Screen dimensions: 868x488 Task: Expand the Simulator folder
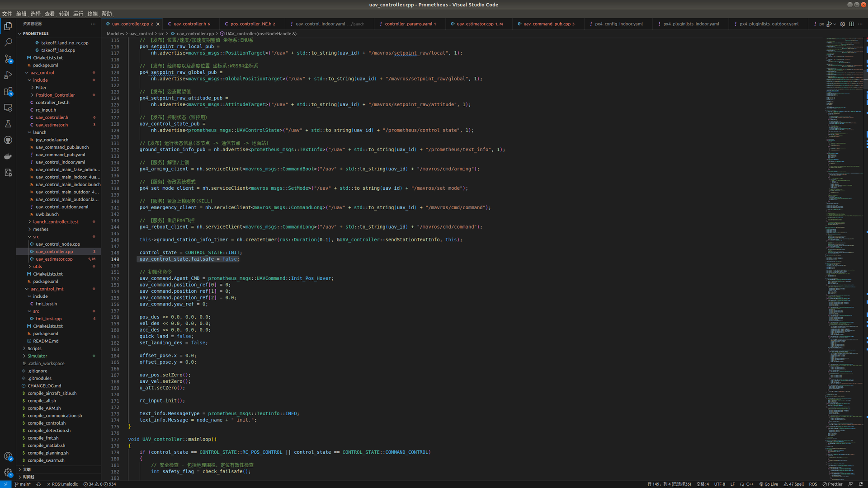coord(58,356)
